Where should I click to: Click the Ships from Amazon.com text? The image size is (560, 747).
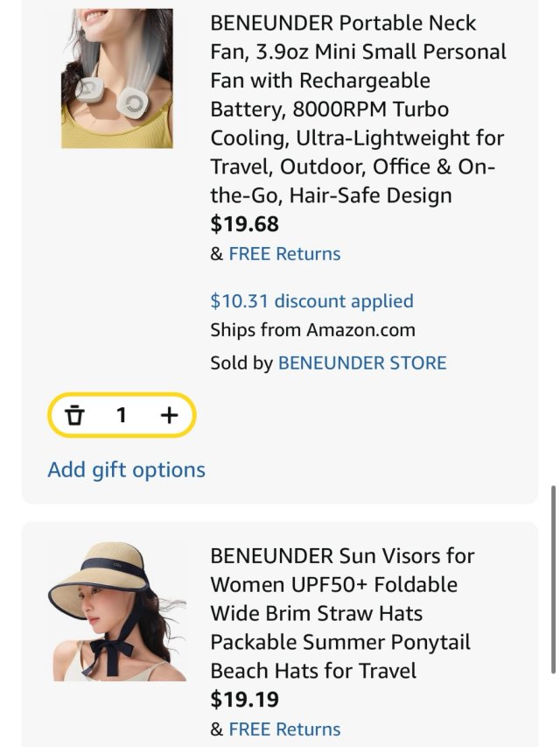pos(312,330)
